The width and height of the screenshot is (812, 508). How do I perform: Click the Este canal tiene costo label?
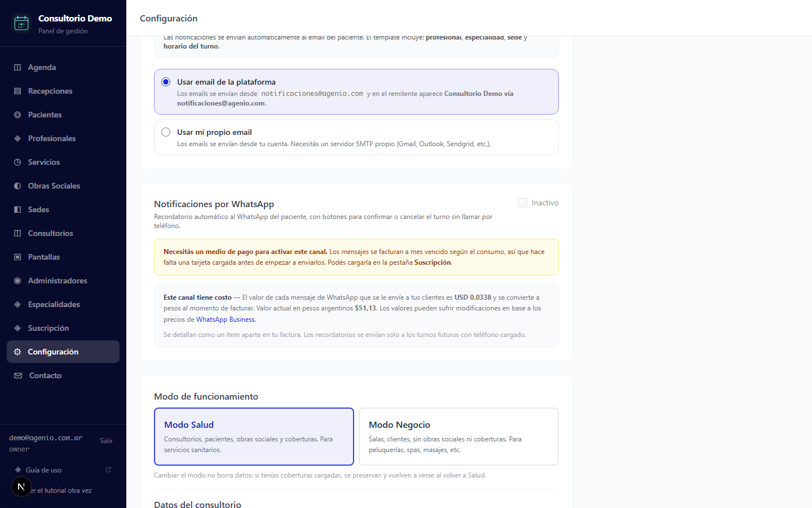[x=197, y=297]
